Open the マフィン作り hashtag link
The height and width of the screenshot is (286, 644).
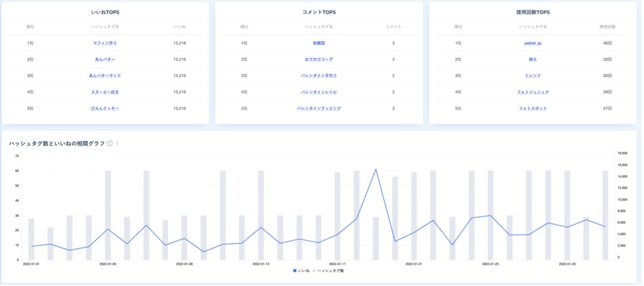[x=105, y=43]
